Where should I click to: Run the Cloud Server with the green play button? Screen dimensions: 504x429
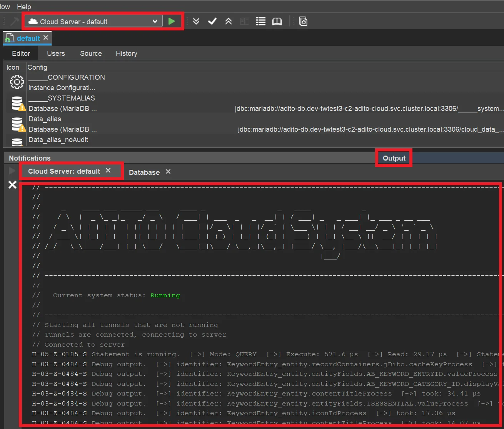click(172, 22)
